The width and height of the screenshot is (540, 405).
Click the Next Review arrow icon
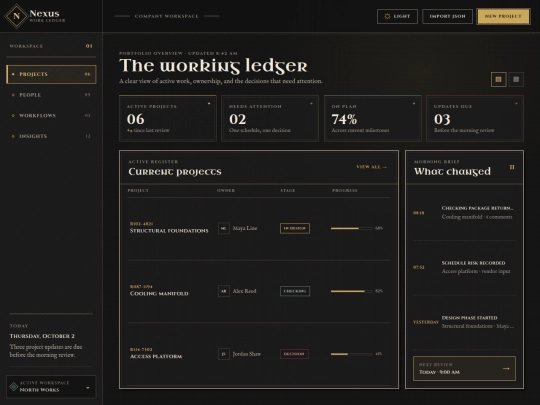[x=506, y=368]
